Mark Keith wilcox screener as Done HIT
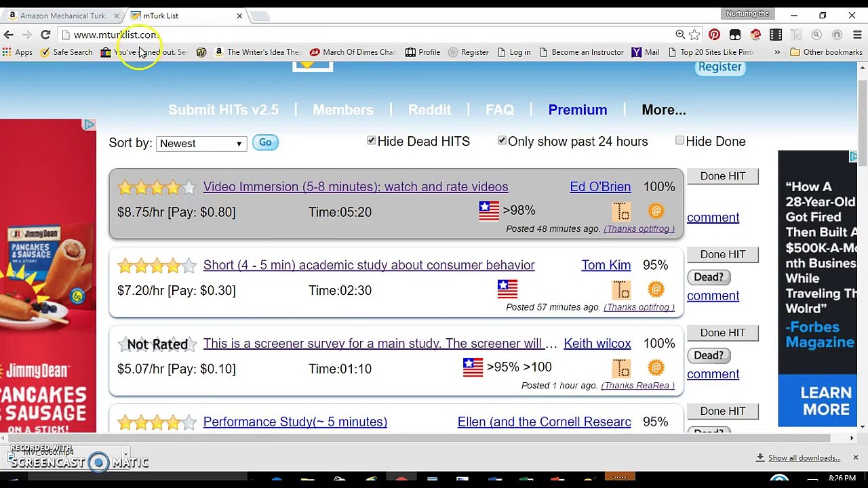 [x=723, y=333]
